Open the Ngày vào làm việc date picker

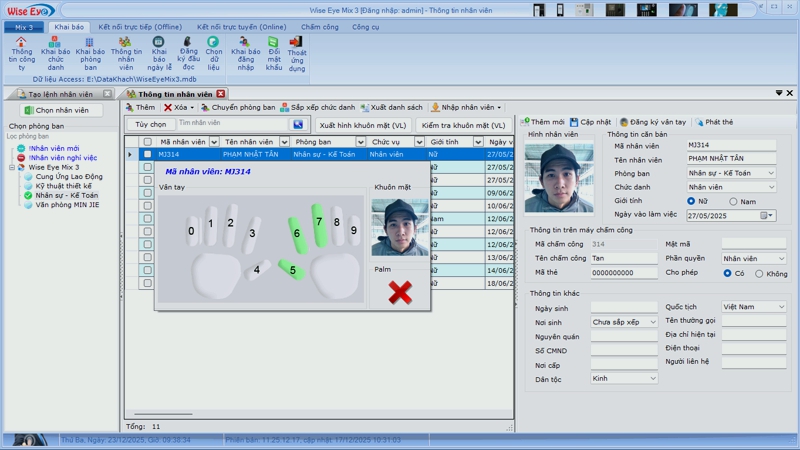click(x=767, y=215)
